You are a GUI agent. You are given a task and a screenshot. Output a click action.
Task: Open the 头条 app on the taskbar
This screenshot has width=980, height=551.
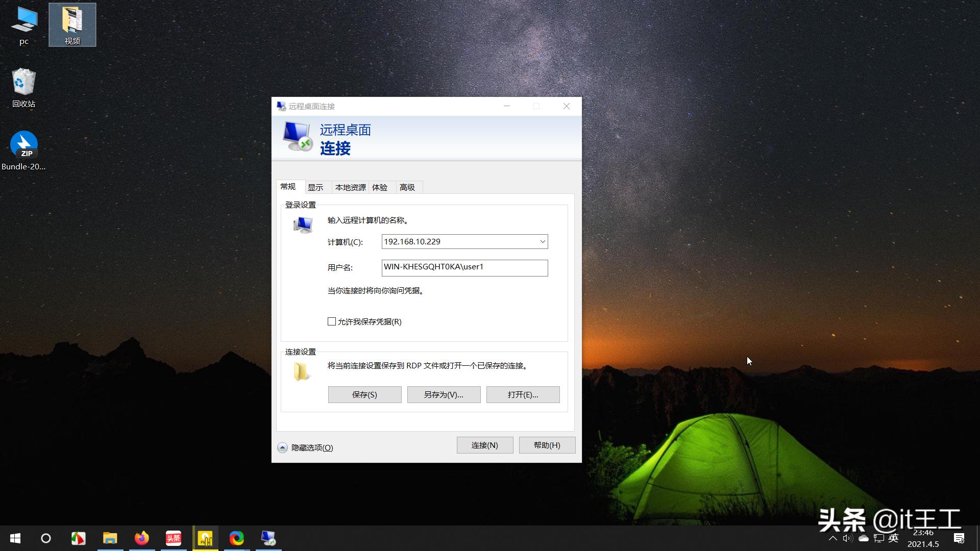(x=174, y=538)
